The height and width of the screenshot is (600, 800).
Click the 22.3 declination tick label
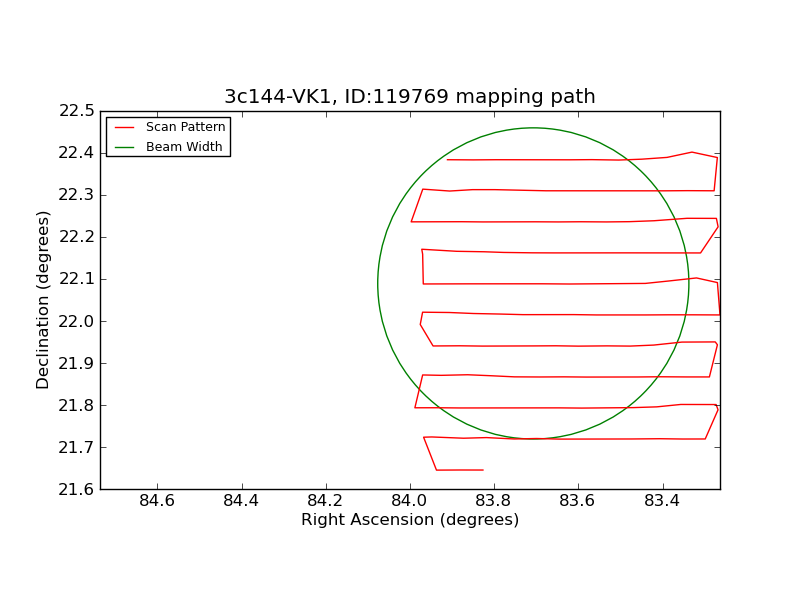pos(77,195)
